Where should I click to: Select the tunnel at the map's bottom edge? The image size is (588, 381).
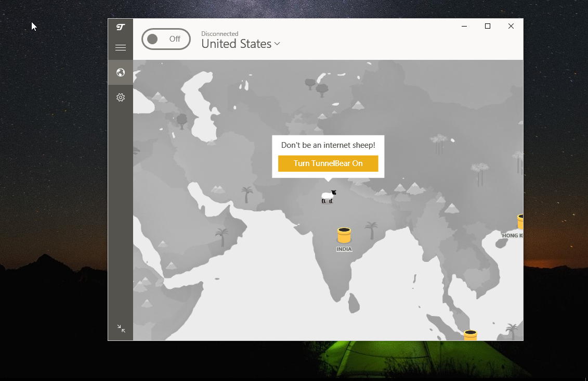tap(471, 335)
